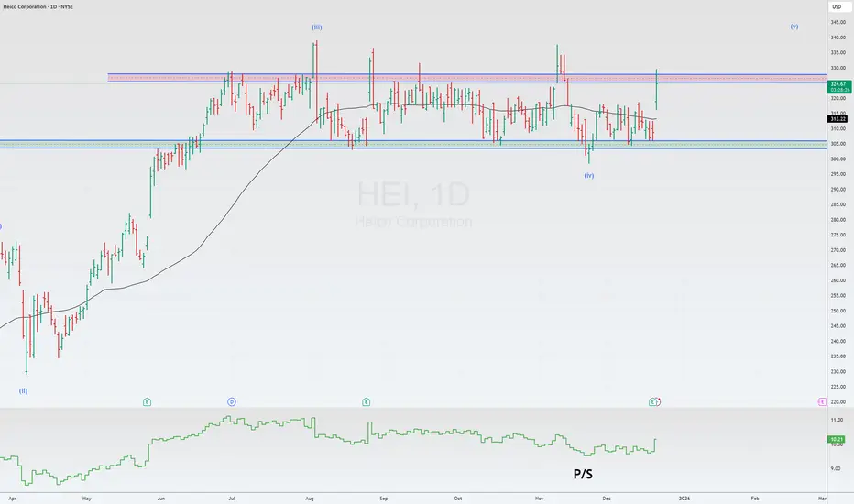Viewport: 854px width, 504px height.
Task: Click the 300.00 price axis label
Action: pos(838,159)
